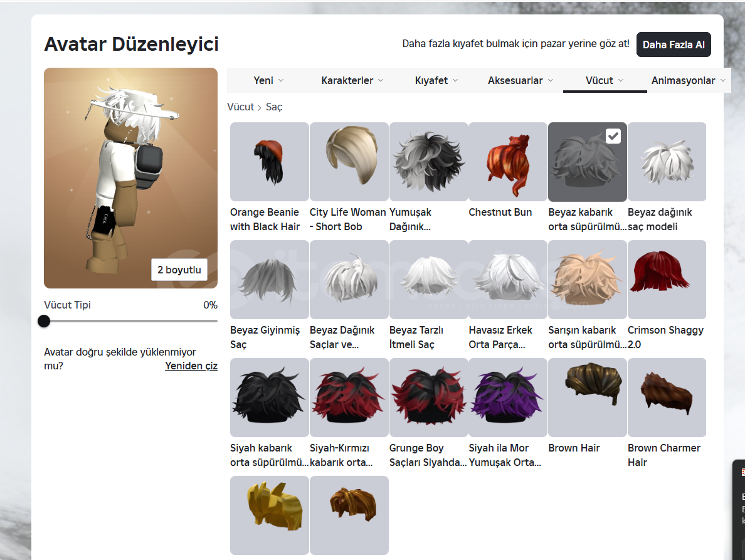Open the Yeni tab
745x560 pixels.
[268, 81]
